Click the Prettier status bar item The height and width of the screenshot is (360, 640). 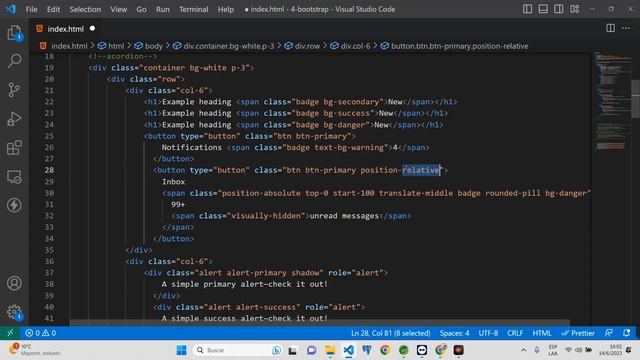(578, 333)
